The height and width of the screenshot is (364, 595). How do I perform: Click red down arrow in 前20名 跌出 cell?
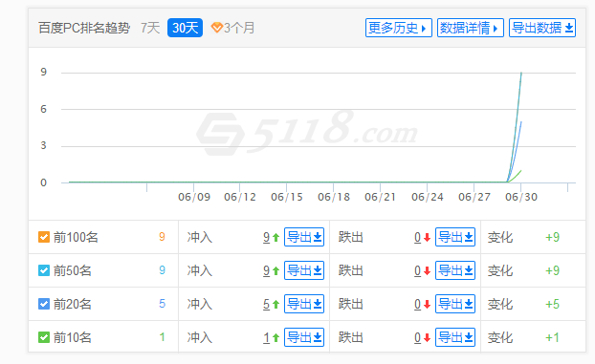pos(428,305)
